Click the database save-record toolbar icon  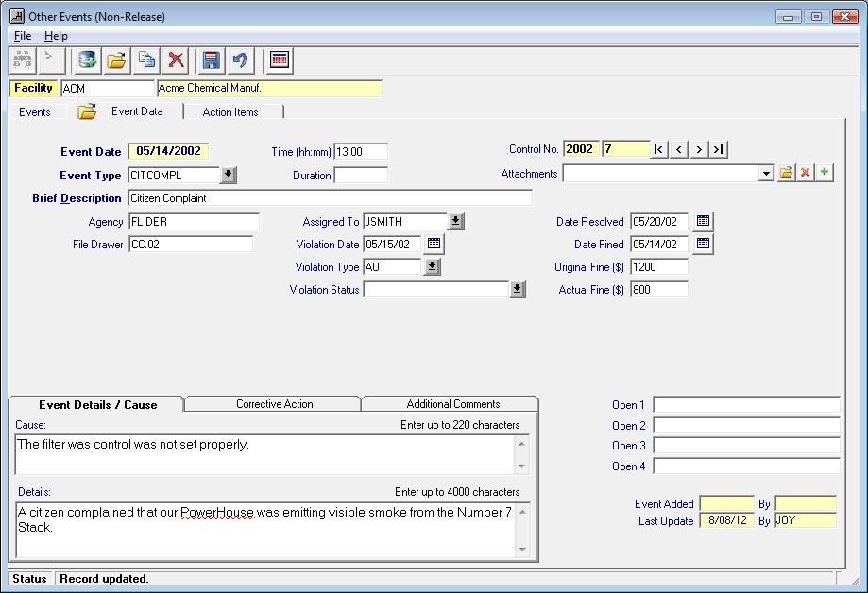tap(87, 59)
